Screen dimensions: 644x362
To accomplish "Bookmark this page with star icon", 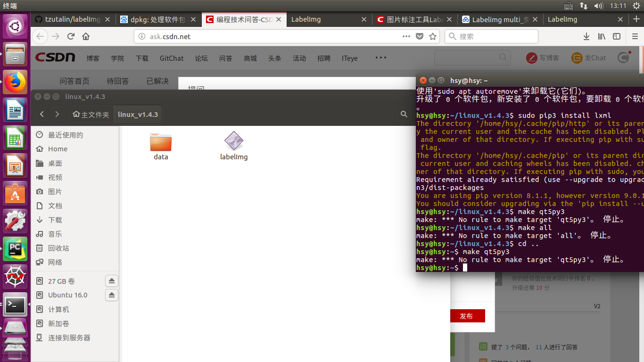I will (x=433, y=36).
